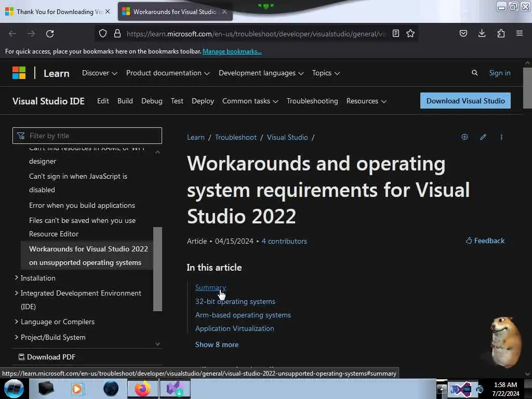The image size is (532, 399).
Task: Open the Firefox taskbar icon
Action: click(142, 389)
